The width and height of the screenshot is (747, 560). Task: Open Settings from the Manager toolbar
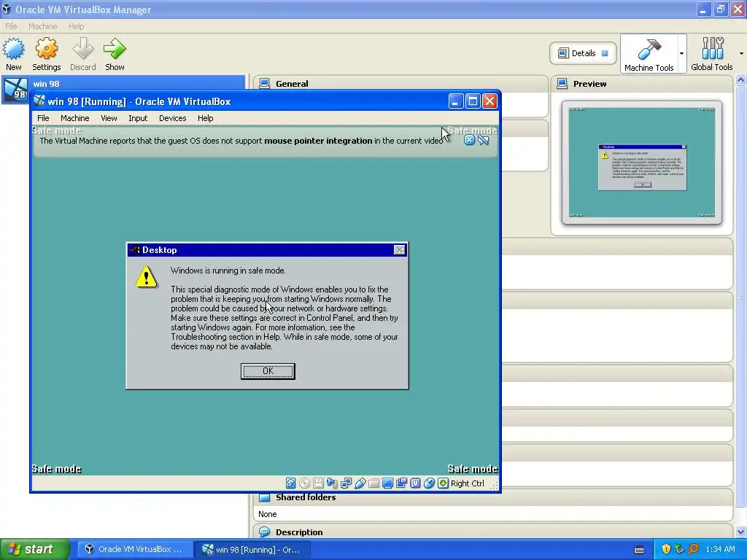tap(46, 54)
